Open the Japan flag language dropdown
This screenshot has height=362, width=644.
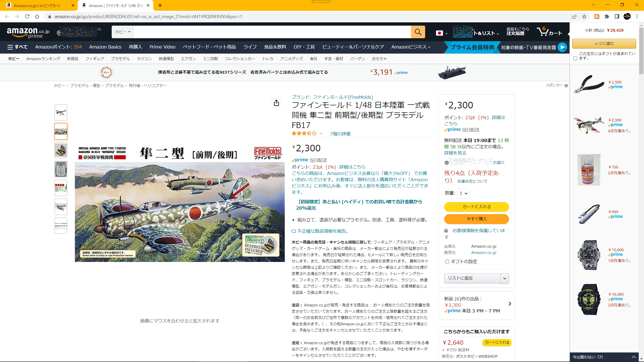441,33
